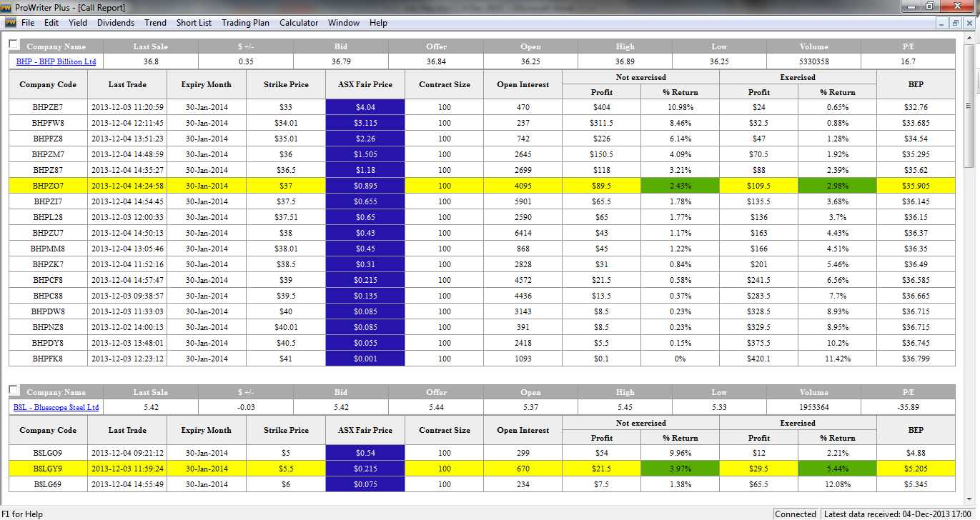Viewport: 980px width, 520px height.
Task: Open the Trading Plan menu
Action: tap(245, 23)
